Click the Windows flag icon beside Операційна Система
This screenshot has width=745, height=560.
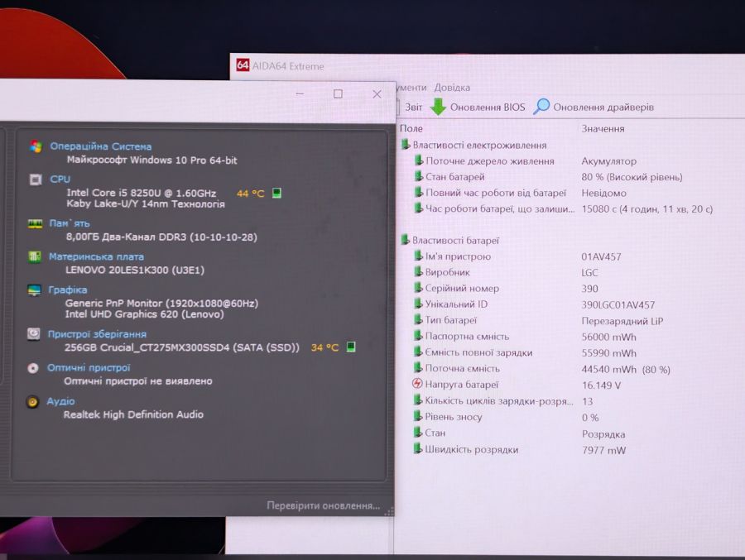(x=36, y=146)
